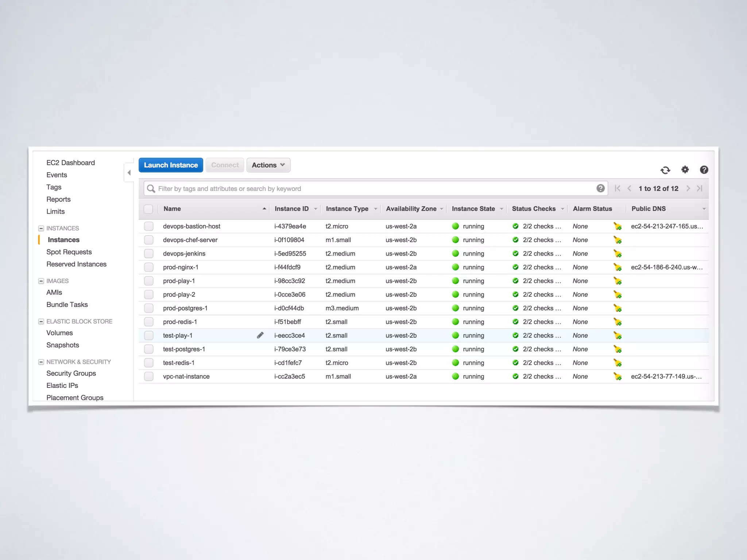Toggle the select-all checkbox in table header
The height and width of the screenshot is (560, 747).
[x=148, y=209]
